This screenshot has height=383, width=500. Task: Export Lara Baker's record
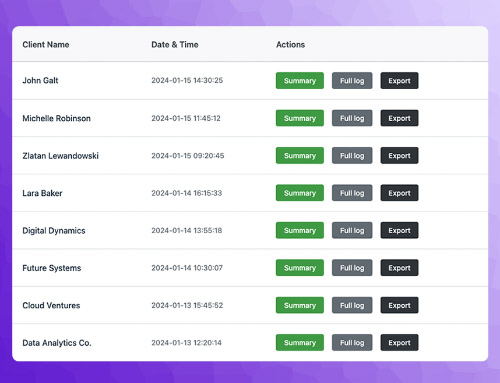(399, 193)
